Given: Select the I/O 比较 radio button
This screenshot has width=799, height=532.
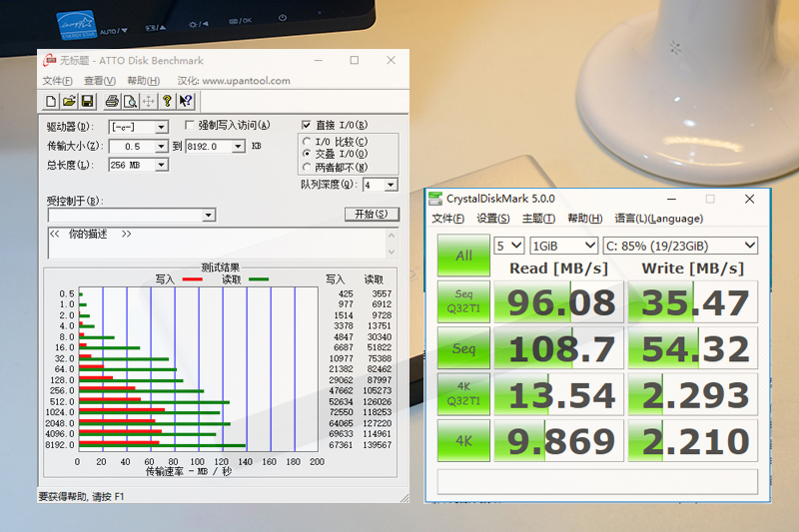Looking at the screenshot, I should [307, 142].
